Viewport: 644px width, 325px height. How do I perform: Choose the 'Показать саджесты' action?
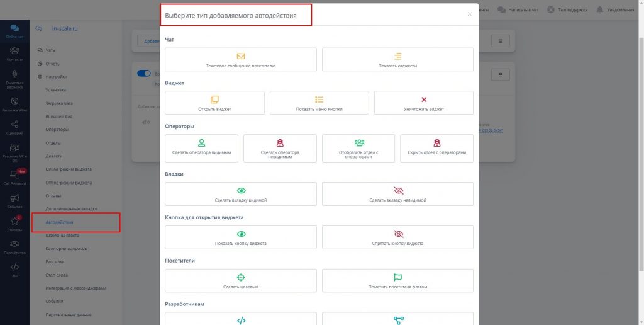(x=397, y=59)
